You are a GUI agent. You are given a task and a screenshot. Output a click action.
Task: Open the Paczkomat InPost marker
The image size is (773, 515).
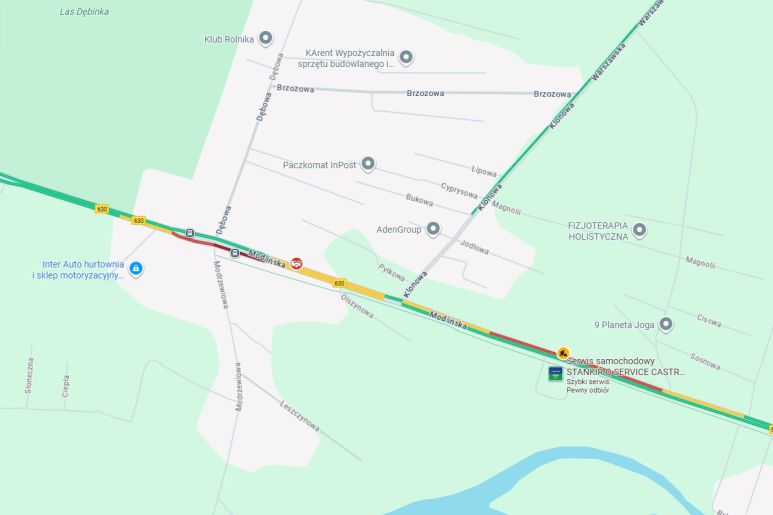click(x=368, y=163)
